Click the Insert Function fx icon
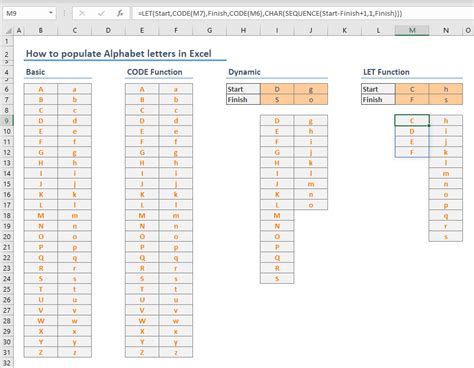 120,13
